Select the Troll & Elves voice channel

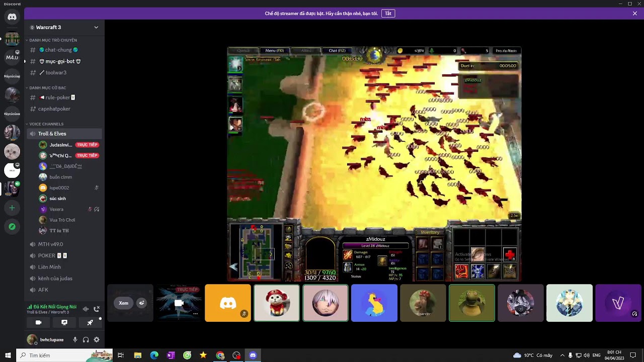pyautogui.click(x=64, y=134)
